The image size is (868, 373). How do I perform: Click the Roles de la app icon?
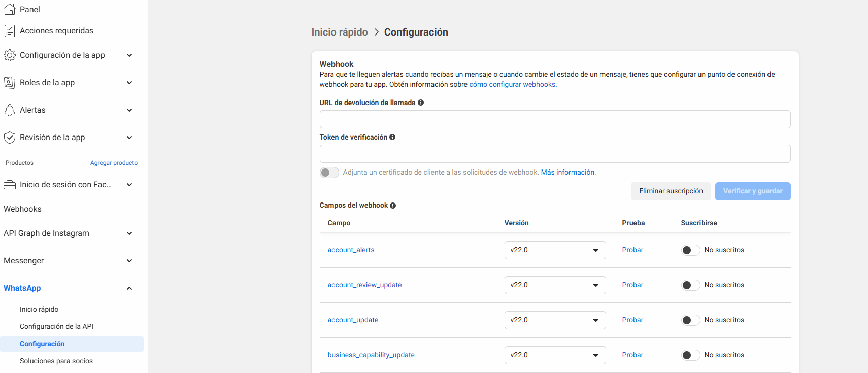10,83
